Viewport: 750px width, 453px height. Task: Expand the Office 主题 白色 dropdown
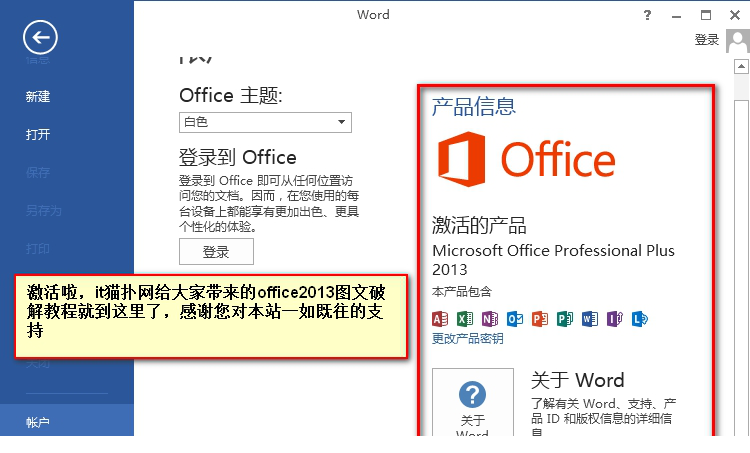pos(265,122)
